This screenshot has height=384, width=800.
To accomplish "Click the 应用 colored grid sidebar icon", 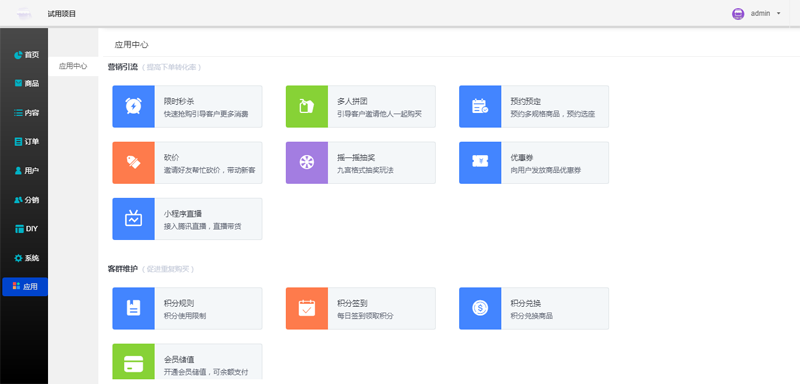I will pos(16,286).
